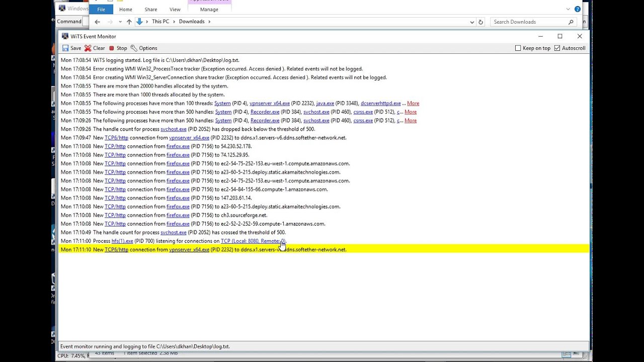Image resolution: width=644 pixels, height=362 pixels.
Task: Switch to the Share ribbon tab
Action: [151, 10]
